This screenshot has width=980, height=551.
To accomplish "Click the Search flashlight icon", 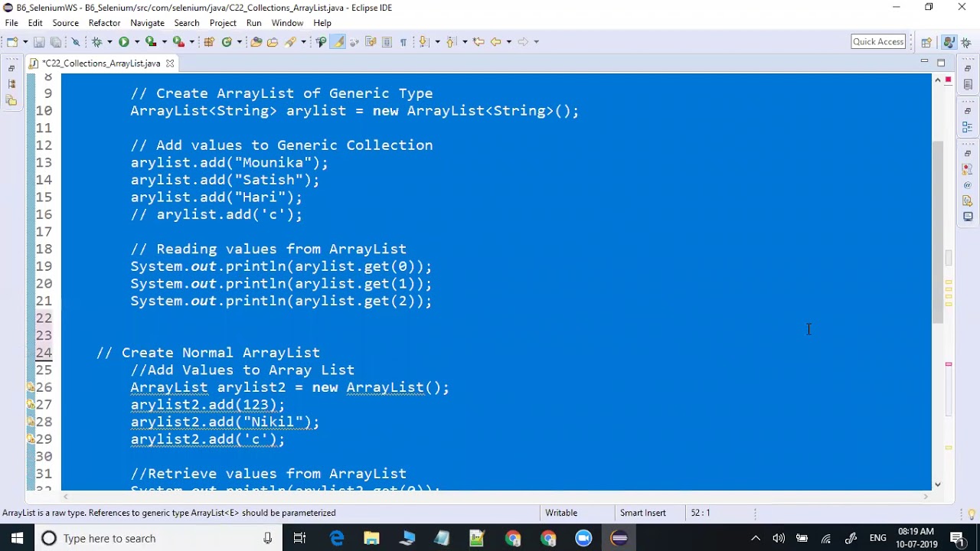I will tap(291, 41).
